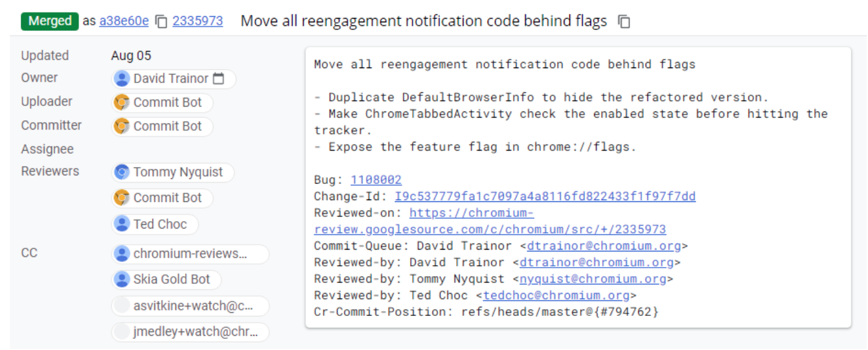Click the Merged status badge
Viewport: 868px width, 350px height.
click(50, 21)
